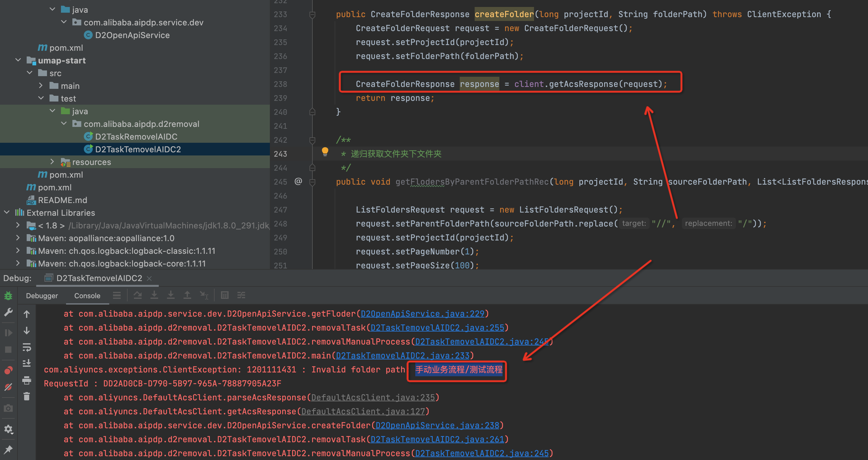Screen dimensions: 868x460
Task: Expand the < 1.8 > JDK library
Action: (x=18, y=225)
